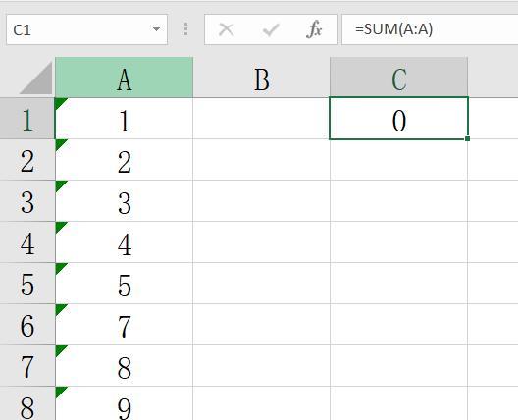Click the green error indicator in cell A1
Screen dimensions: 518x420
[x=60, y=103]
